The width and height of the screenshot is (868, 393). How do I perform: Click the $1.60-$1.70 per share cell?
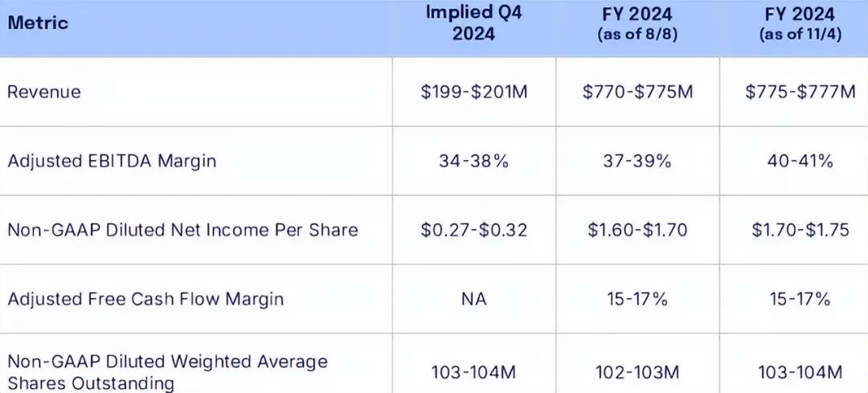click(637, 230)
